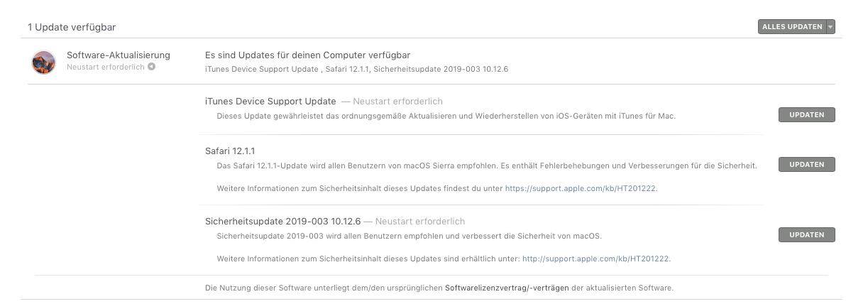Click the iTunes Device Support Update title
This screenshot has width=868, height=304.
[270, 102]
